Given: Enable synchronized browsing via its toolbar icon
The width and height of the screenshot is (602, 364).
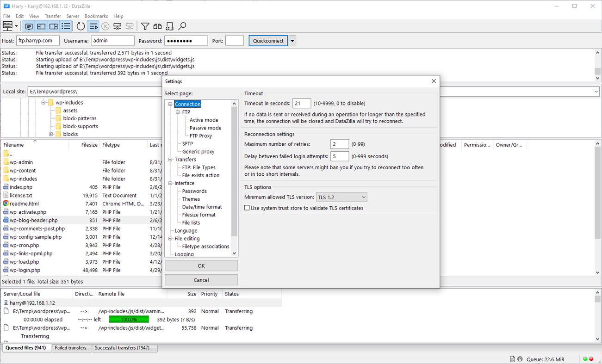Looking at the screenshot, I should (169, 26).
